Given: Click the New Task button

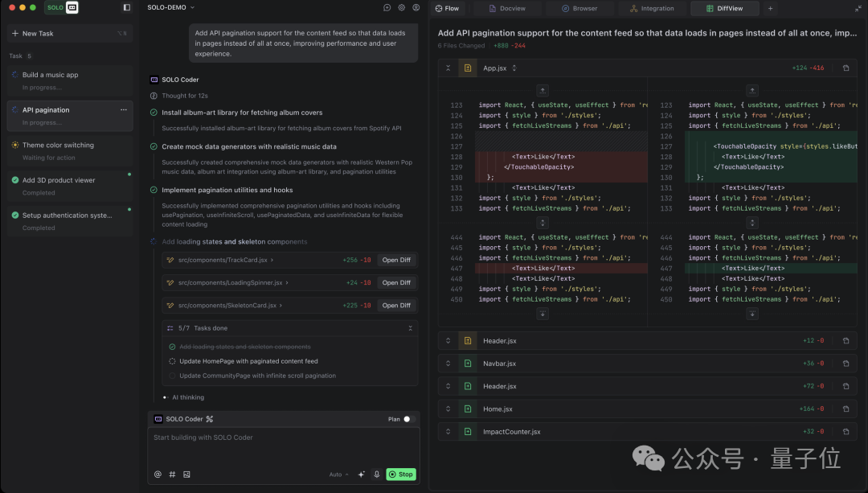Looking at the screenshot, I should coord(70,33).
